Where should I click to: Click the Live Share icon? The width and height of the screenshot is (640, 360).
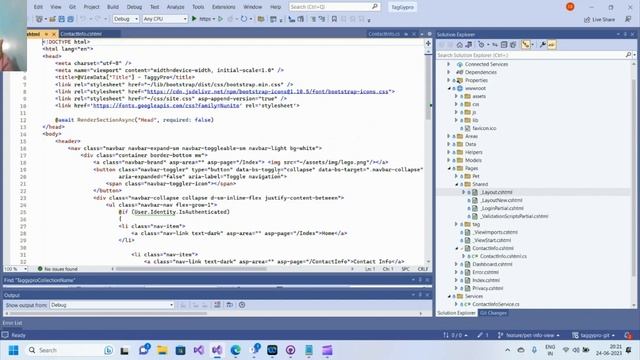[587, 19]
